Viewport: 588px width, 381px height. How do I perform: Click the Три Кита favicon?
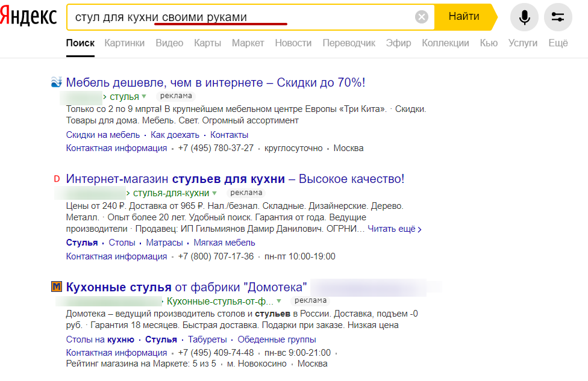point(56,82)
